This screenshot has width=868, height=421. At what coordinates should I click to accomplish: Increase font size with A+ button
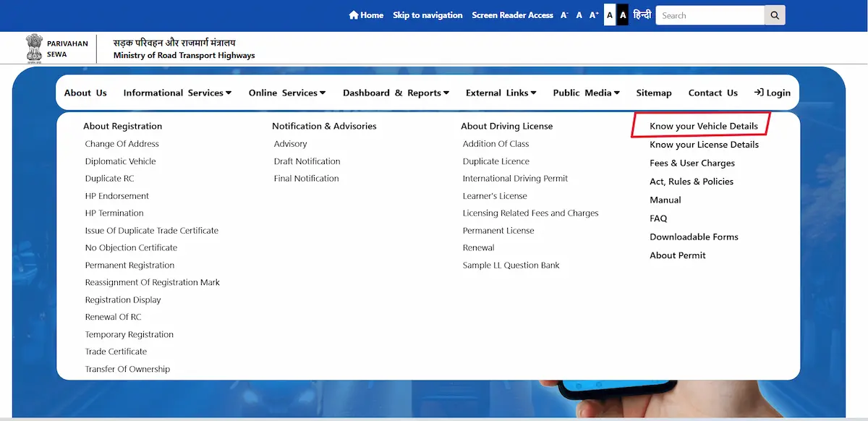(x=594, y=15)
